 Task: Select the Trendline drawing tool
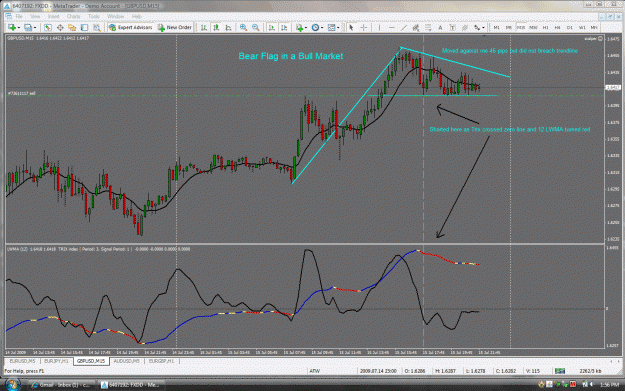click(404, 28)
